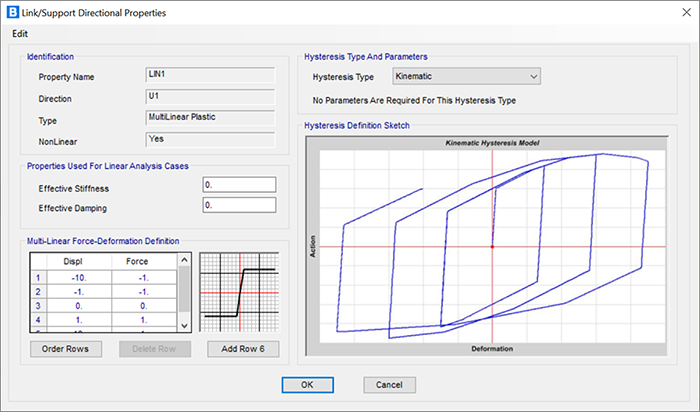The image size is (700, 412).
Task: Confirm with the OK button
Action: coord(307,384)
